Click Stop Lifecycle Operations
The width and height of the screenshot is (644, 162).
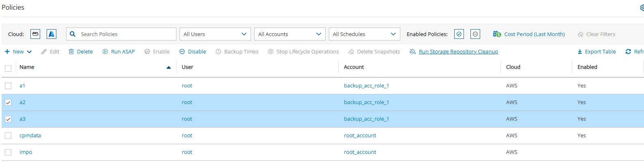tap(303, 51)
